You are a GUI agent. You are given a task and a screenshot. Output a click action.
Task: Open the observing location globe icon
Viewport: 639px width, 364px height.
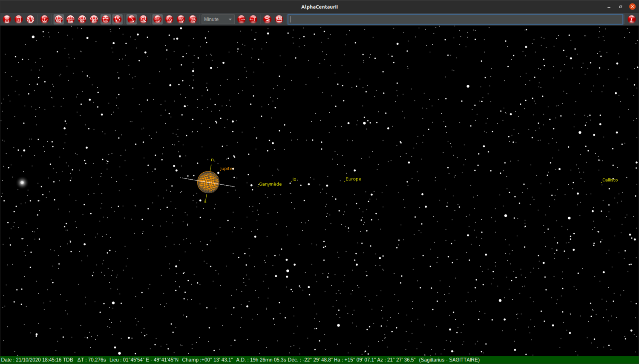tap(30, 19)
